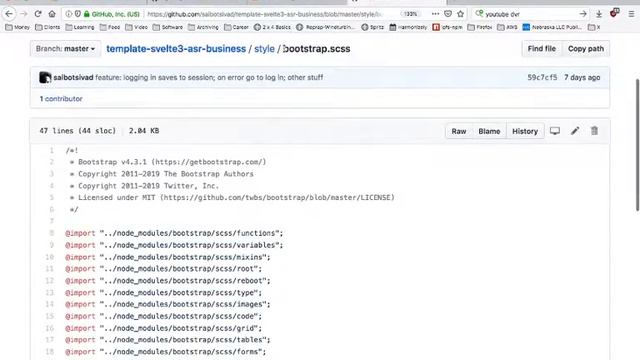The image size is (640, 360).
Task: Click the 133% zoom level indicator
Action: pyautogui.click(x=410, y=14)
